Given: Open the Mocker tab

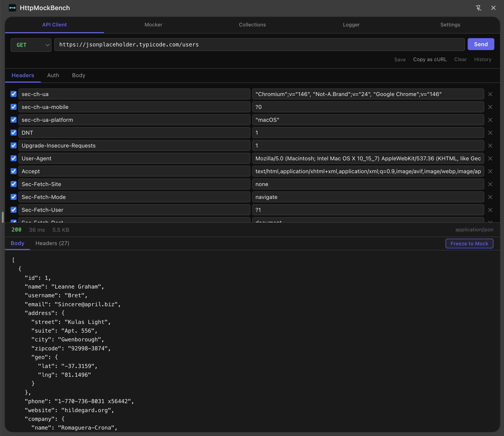Looking at the screenshot, I should click(153, 25).
